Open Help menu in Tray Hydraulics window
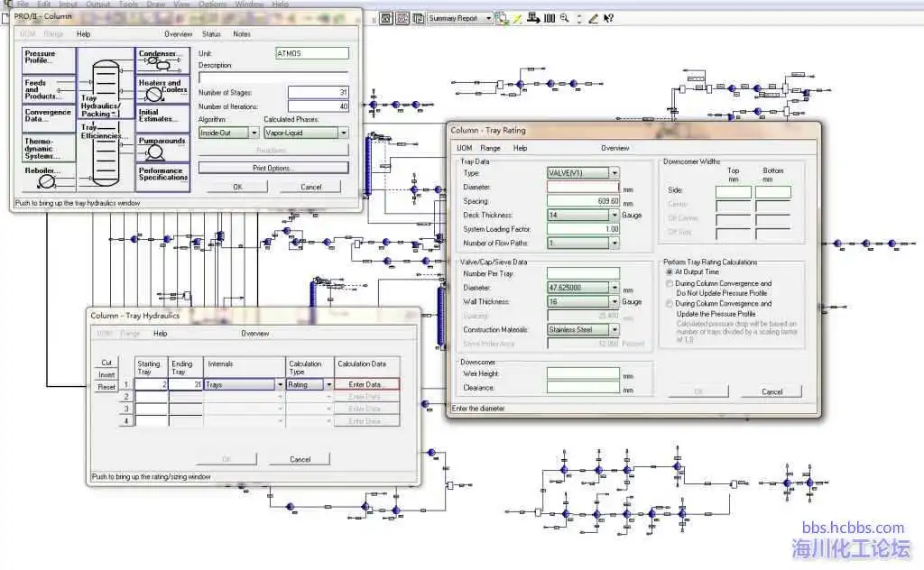Image resolution: width=924 pixels, height=570 pixels. tap(161, 334)
